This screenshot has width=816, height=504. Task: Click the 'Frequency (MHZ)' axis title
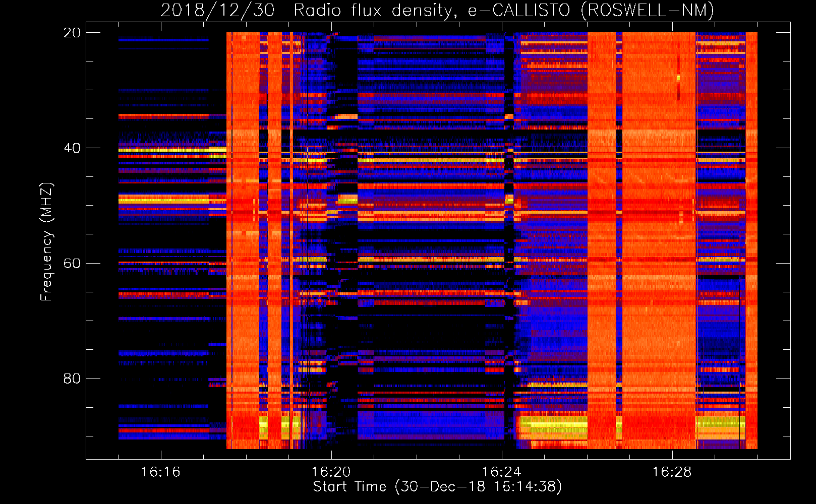pyautogui.click(x=46, y=242)
